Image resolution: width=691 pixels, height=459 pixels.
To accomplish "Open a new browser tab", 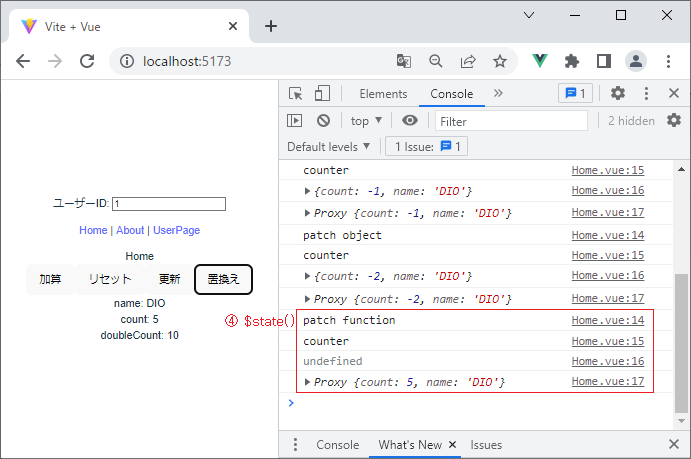I will (271, 26).
